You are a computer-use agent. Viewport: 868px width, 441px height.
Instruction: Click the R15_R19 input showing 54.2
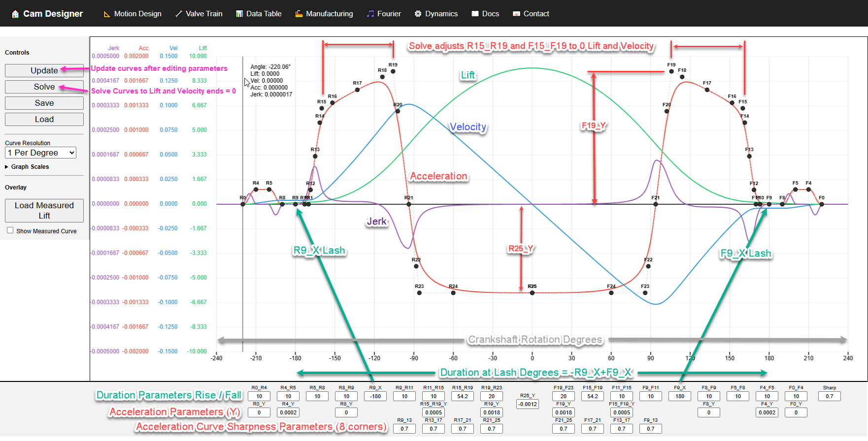click(x=463, y=396)
